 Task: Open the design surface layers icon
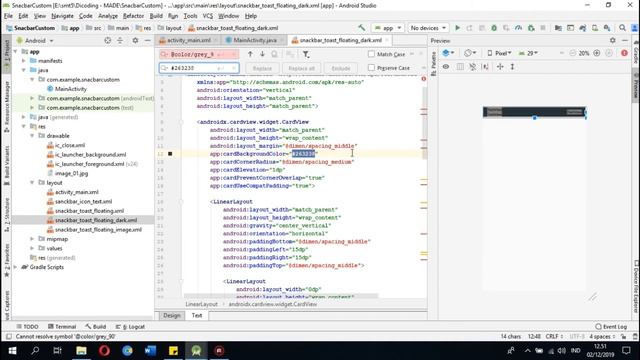(x=448, y=53)
